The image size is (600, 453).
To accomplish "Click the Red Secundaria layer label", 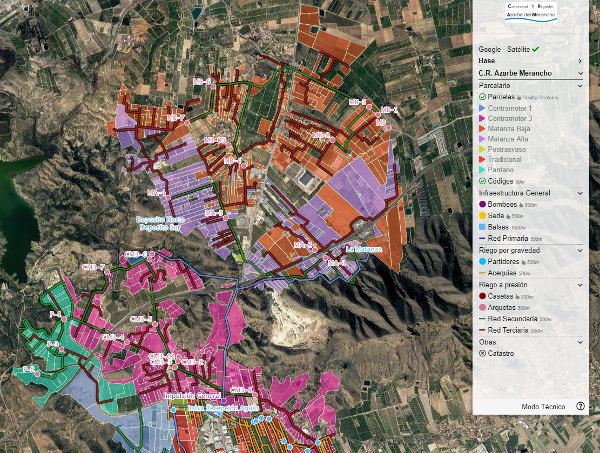I will click(512, 319).
